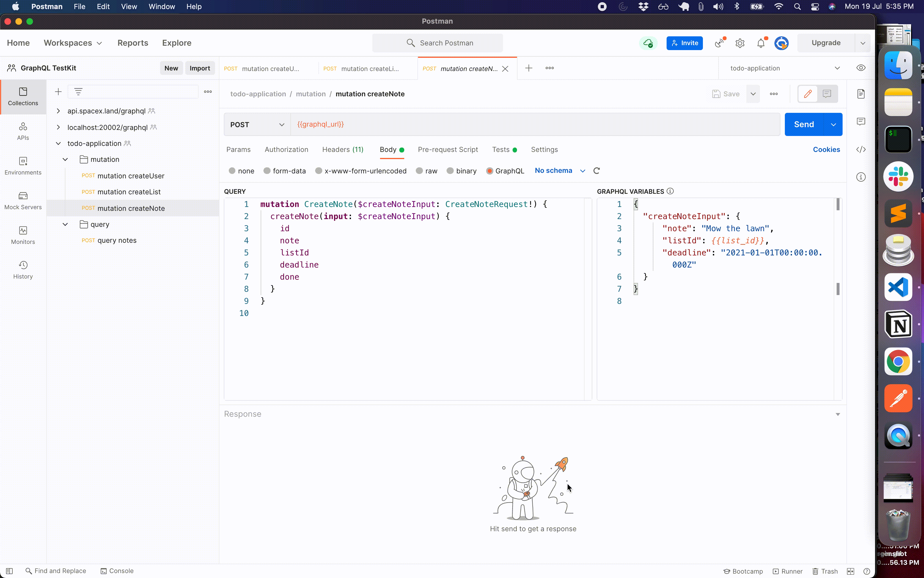Screen dimensions: 924x578
Task: Open the settings gear icon
Action: pos(739,43)
